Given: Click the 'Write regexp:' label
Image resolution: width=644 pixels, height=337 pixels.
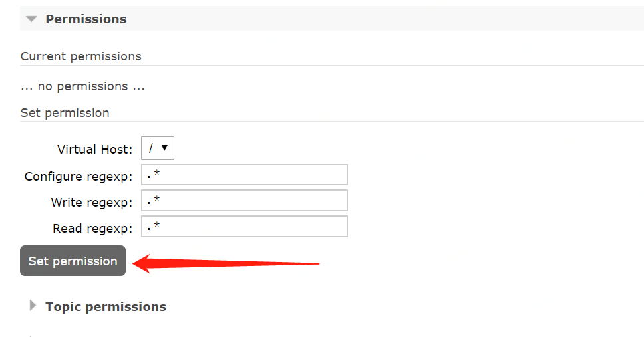Looking at the screenshot, I should pyautogui.click(x=92, y=203).
